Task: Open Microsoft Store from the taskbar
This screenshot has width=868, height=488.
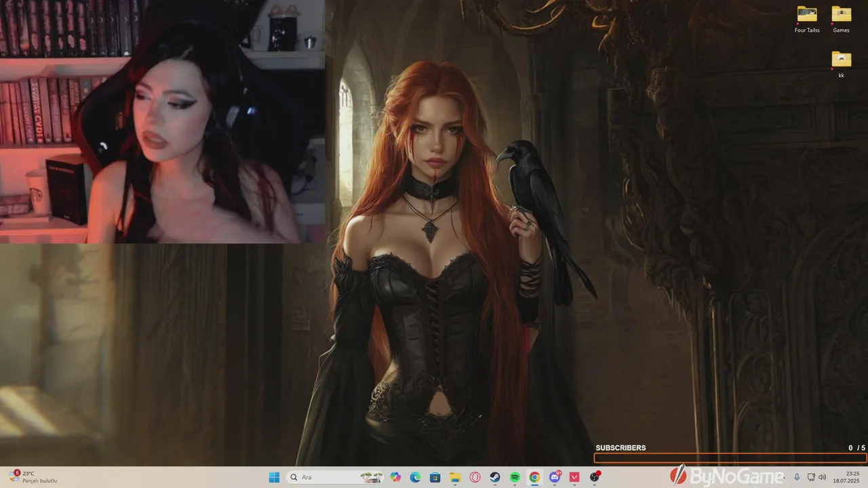Action: 435,477
